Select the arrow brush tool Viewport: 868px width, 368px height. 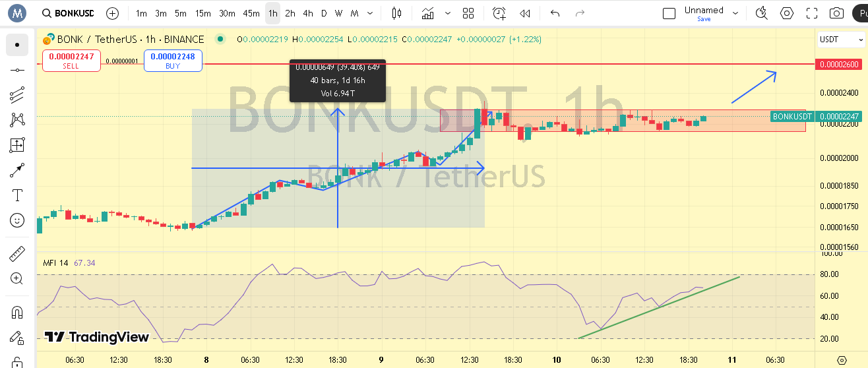[17, 170]
